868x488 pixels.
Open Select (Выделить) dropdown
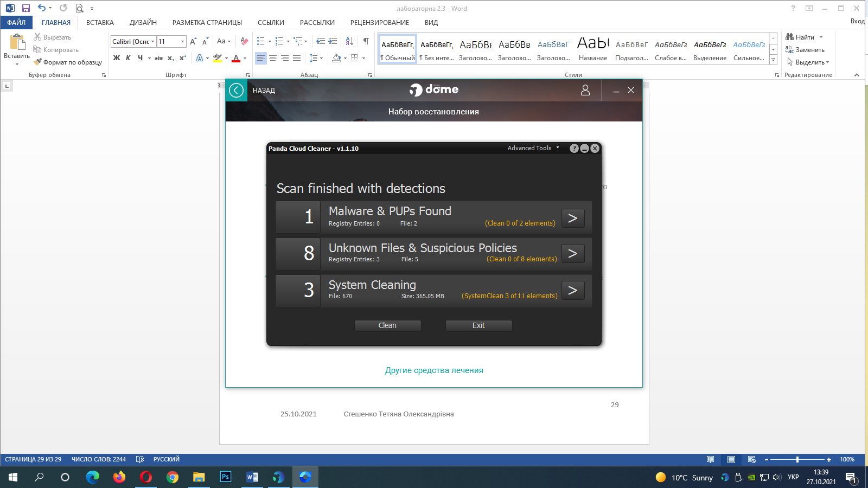[807, 62]
